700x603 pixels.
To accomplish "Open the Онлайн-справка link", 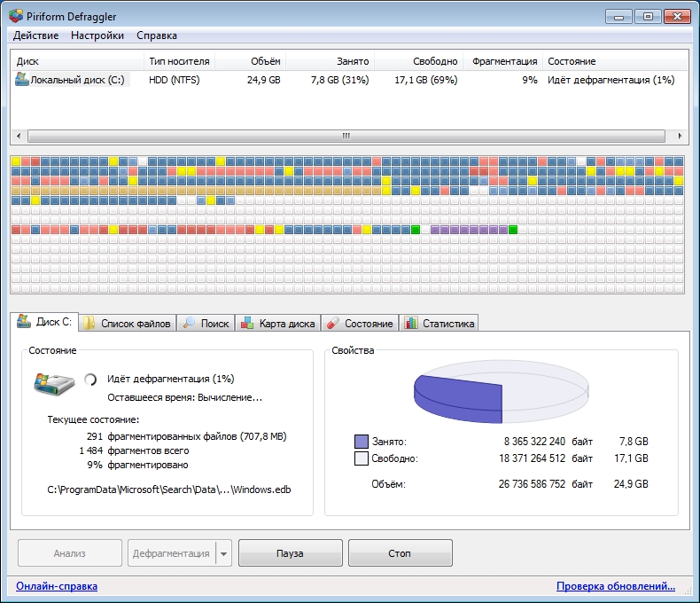I will pos(57,586).
